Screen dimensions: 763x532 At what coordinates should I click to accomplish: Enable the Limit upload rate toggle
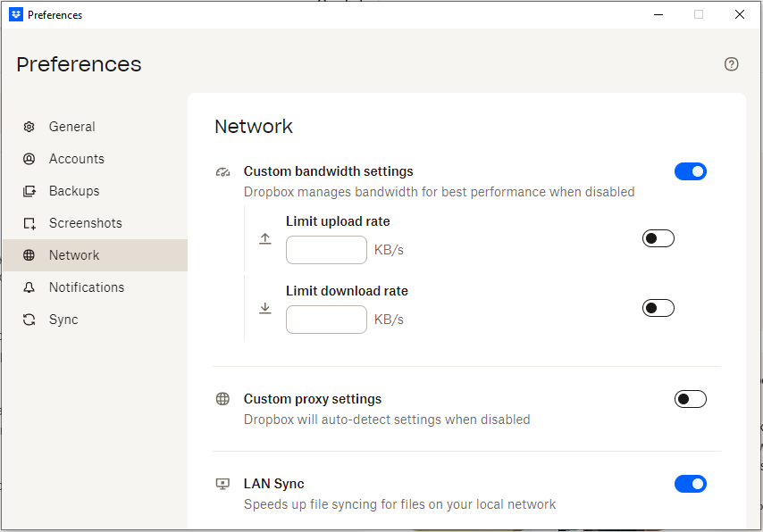pyautogui.click(x=658, y=238)
